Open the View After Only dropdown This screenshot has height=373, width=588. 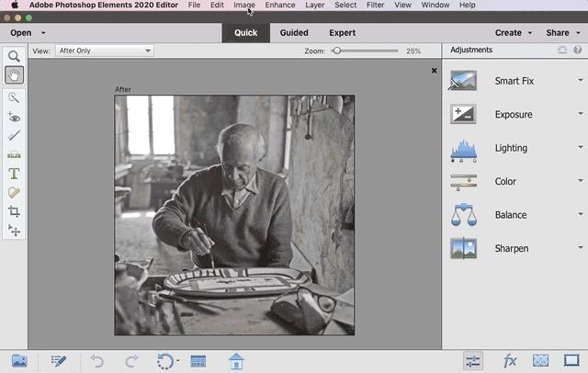click(x=105, y=51)
